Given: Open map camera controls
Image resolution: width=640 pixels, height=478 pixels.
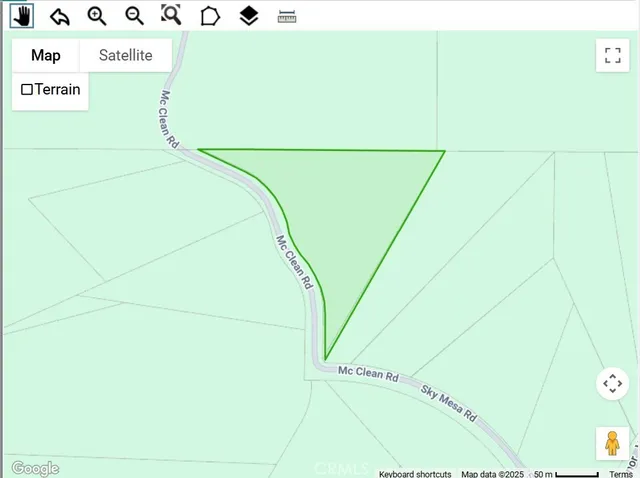Looking at the screenshot, I should [x=612, y=384].
